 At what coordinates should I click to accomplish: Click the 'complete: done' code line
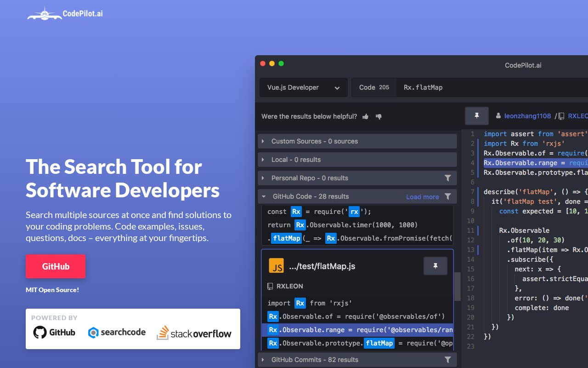click(542, 308)
